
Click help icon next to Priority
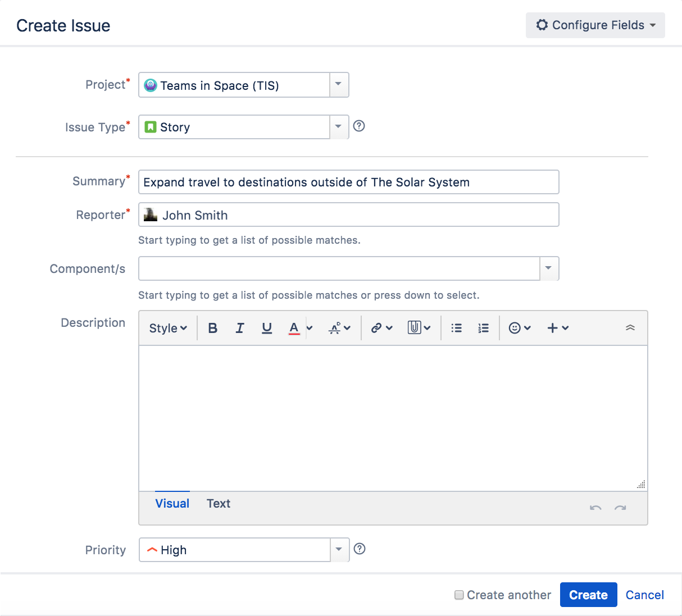click(360, 549)
